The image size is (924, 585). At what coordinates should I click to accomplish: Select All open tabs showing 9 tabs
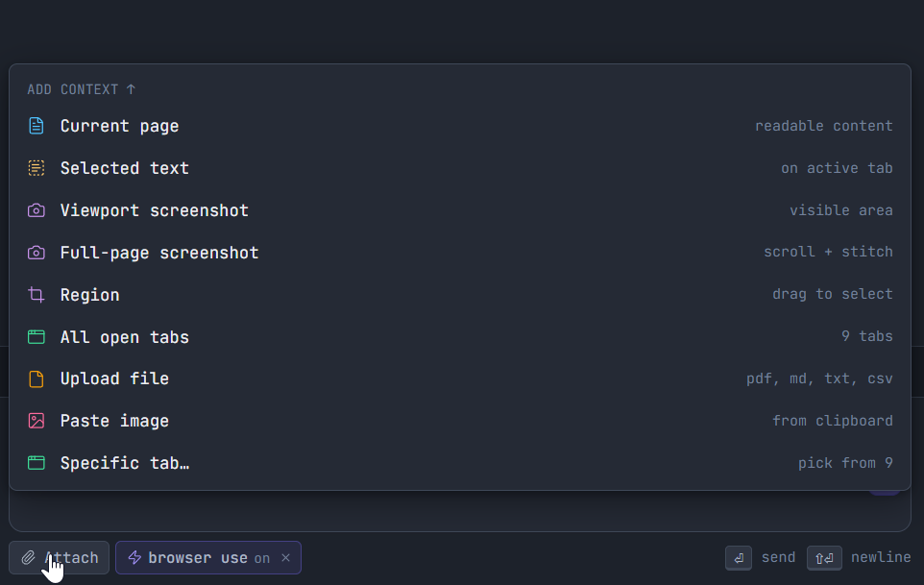coord(124,336)
